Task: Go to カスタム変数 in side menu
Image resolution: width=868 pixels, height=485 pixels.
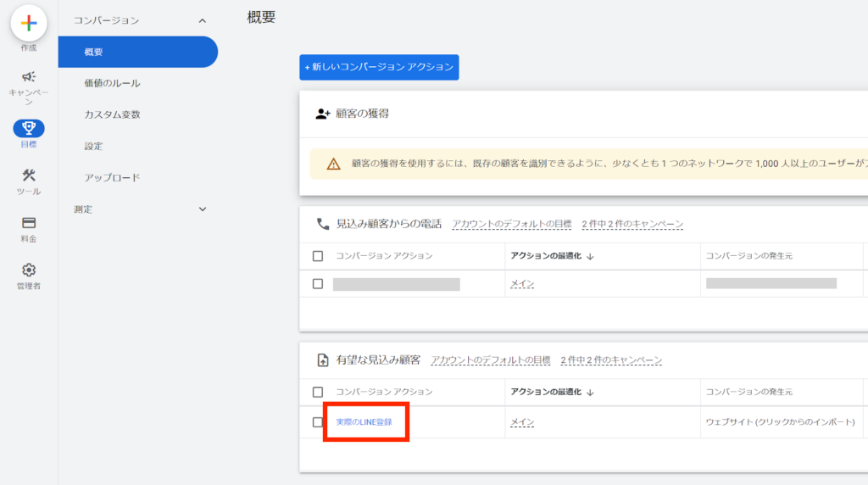Action: 112,114
